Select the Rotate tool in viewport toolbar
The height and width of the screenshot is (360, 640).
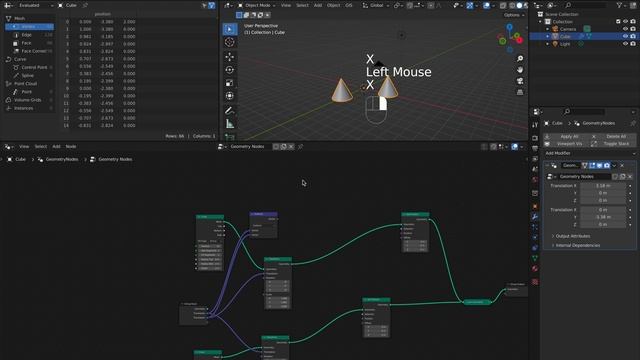[x=229, y=70]
